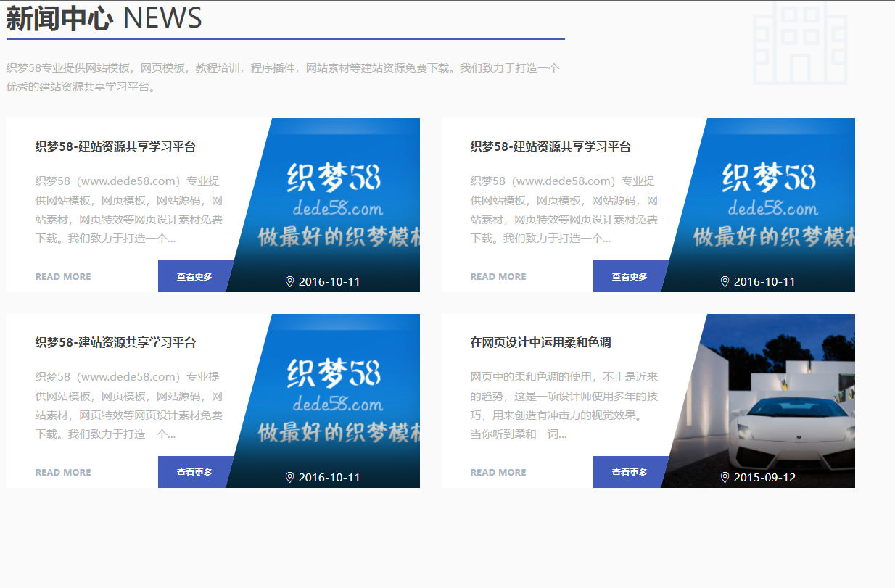This screenshot has height=588, width=895.
Task: Click the pin icon in the third news card
Action: 289,477
